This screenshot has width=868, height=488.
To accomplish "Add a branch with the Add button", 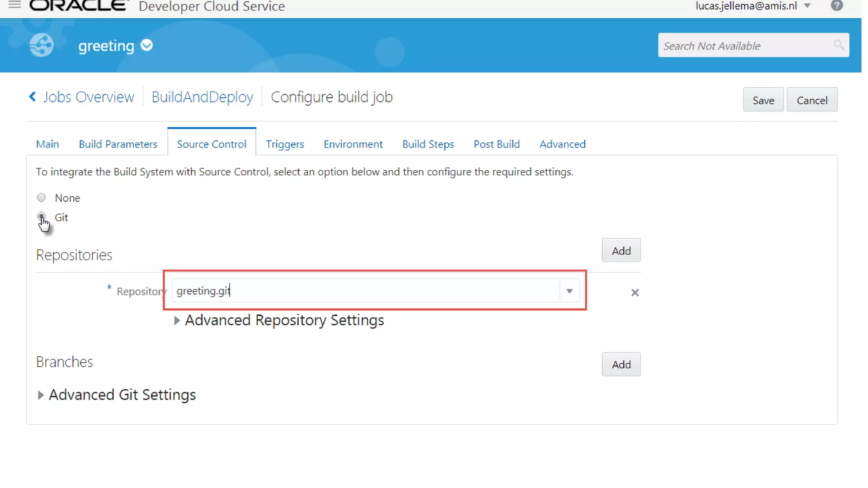I will (x=621, y=364).
